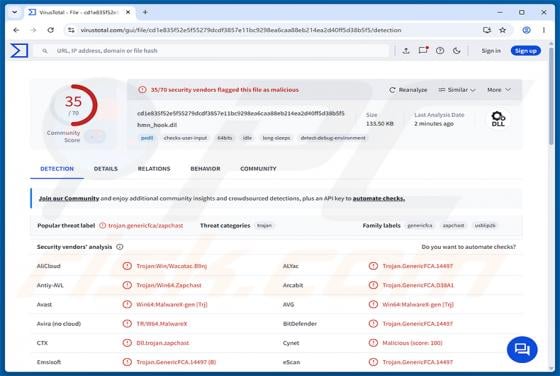Viewport: 560px width, 376px height.
Task: Click info icon beside Security vendors' analysis
Action: [x=120, y=247]
